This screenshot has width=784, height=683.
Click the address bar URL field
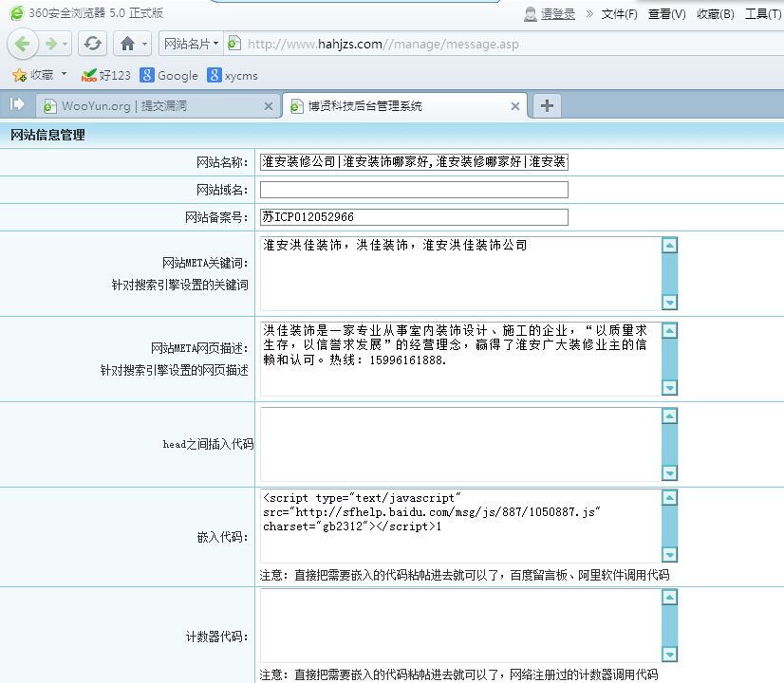coord(383,44)
